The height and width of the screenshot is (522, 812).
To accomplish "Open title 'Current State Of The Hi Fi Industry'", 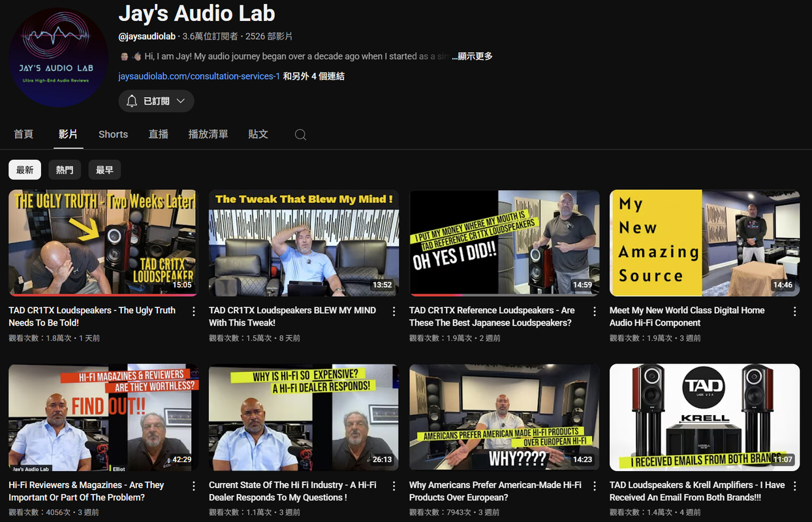I will coord(292,491).
